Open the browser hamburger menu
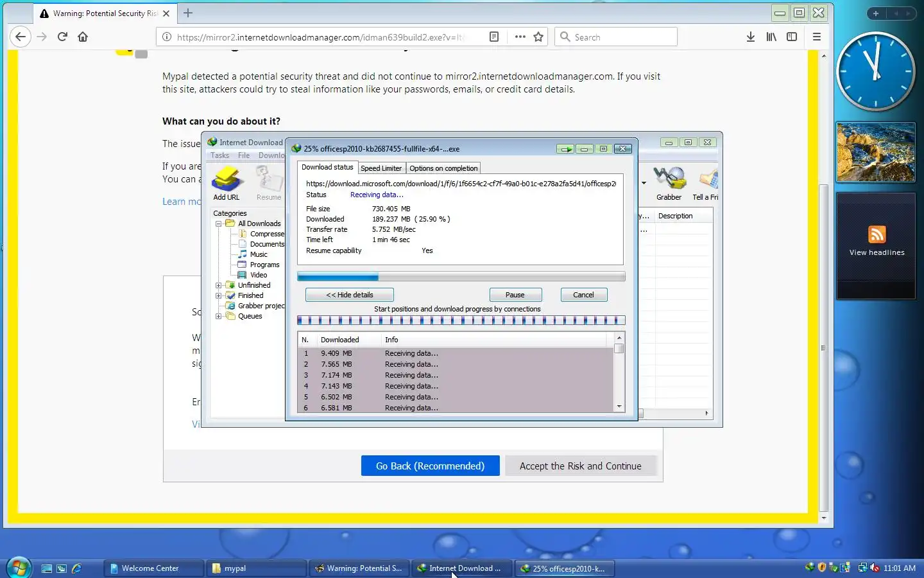Screen dimensions: 924x578 click(x=816, y=37)
